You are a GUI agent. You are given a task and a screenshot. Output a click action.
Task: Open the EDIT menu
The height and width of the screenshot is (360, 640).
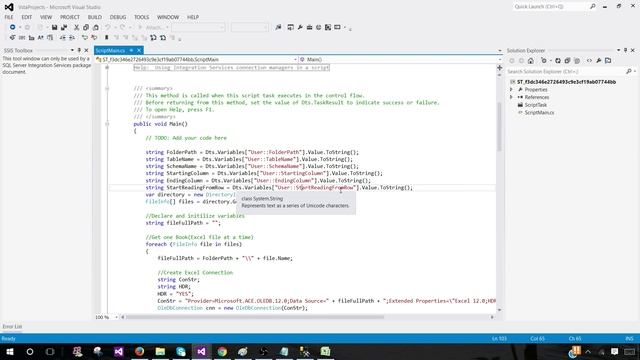27,17
